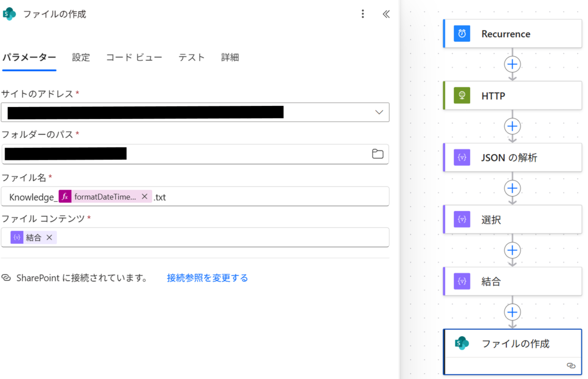Click the HTTP globe icon
This screenshot has width=588, height=379.
coord(462,96)
